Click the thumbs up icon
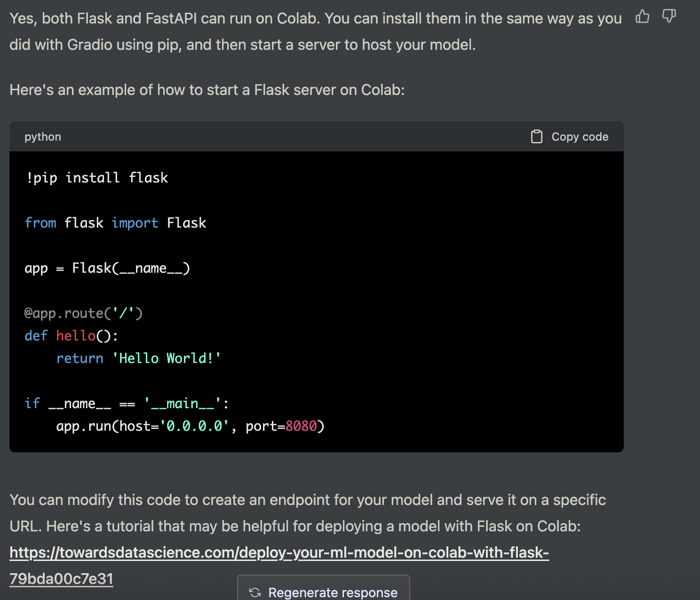Screen dimensions: 700x600 (x=642, y=16)
